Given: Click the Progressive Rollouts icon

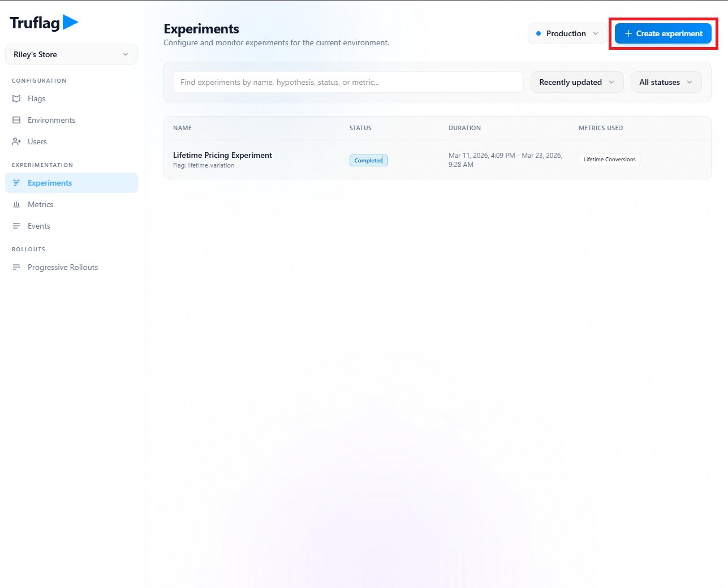Looking at the screenshot, I should point(16,267).
